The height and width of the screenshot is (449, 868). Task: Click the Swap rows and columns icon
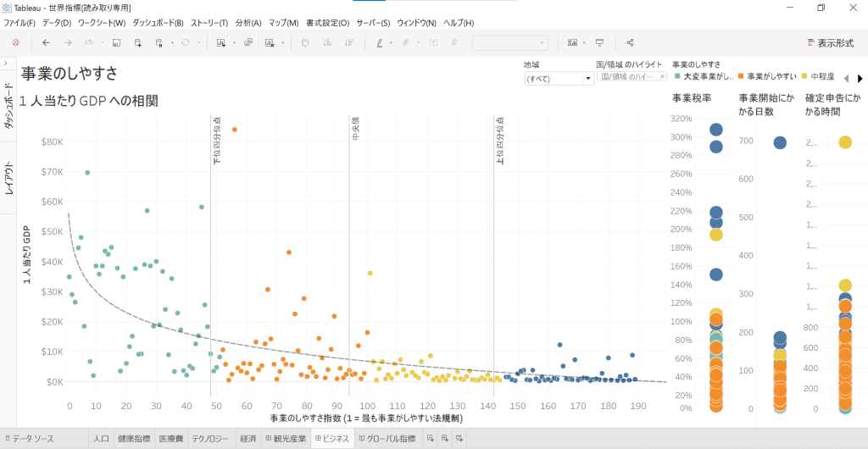point(305,42)
